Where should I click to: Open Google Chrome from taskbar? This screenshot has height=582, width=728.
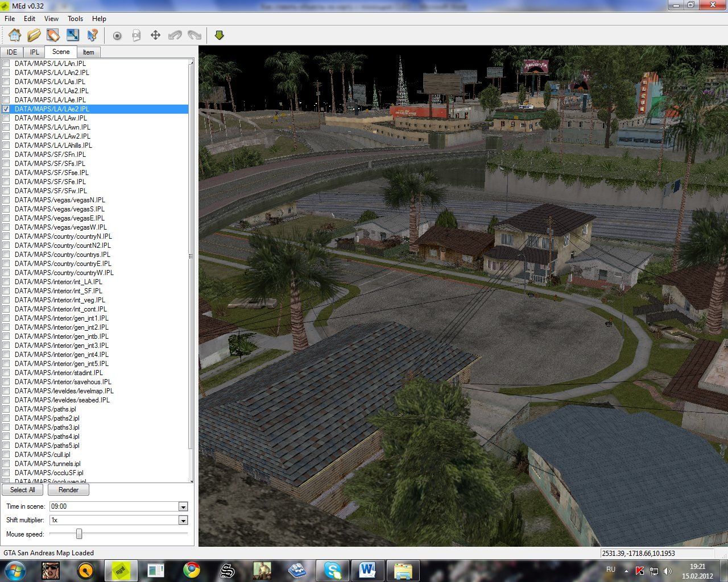click(191, 570)
